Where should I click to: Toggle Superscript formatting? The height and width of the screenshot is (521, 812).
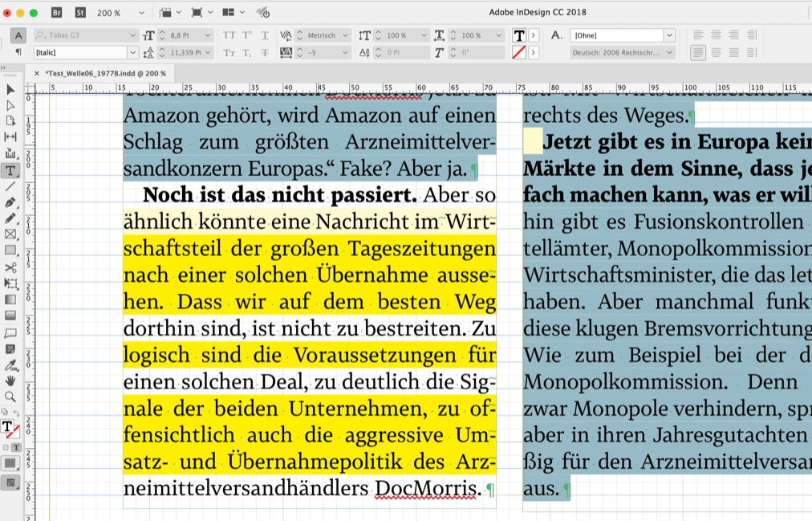[x=247, y=35]
